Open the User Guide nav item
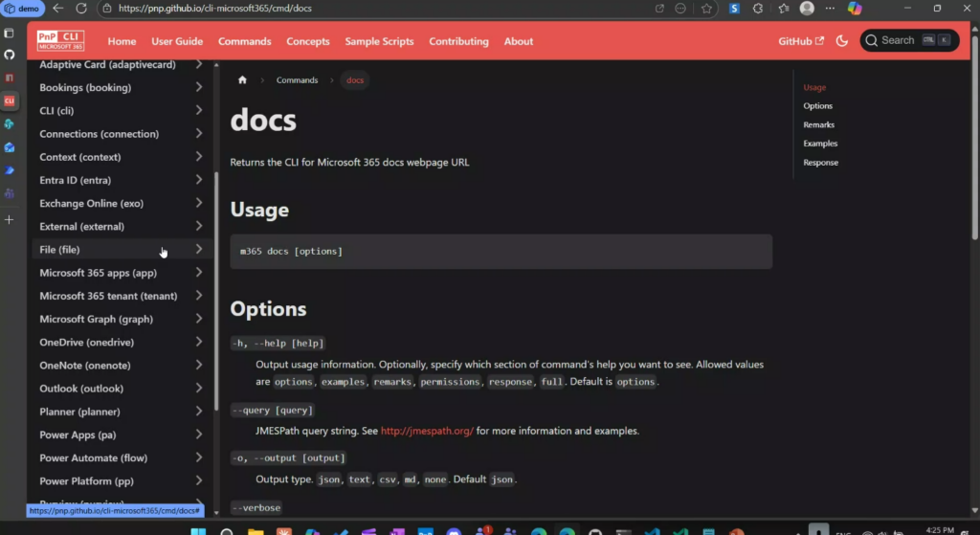The height and width of the screenshot is (535, 980). [177, 41]
